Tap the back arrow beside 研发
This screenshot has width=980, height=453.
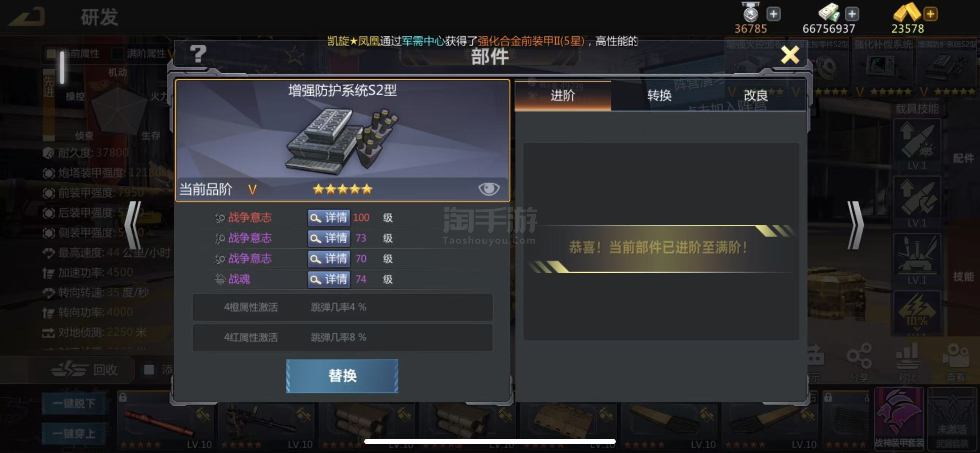(27, 17)
